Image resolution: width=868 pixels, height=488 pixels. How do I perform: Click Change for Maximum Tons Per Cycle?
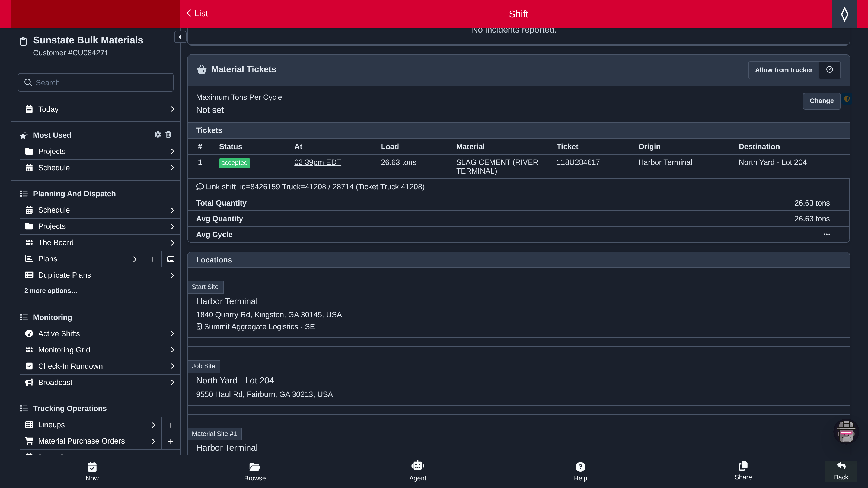pos(822,101)
